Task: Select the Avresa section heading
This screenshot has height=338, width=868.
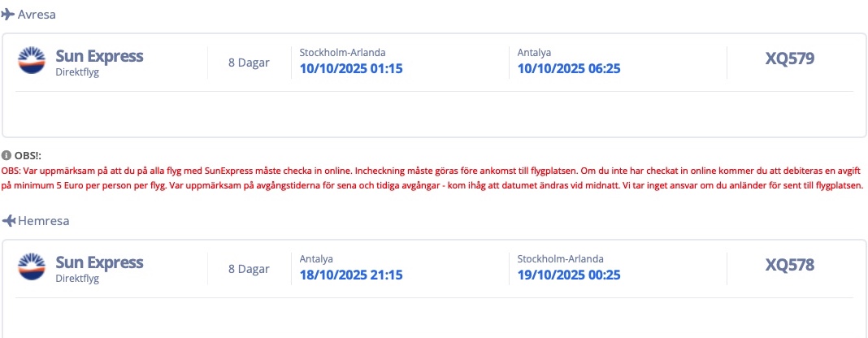Action: click(37, 15)
